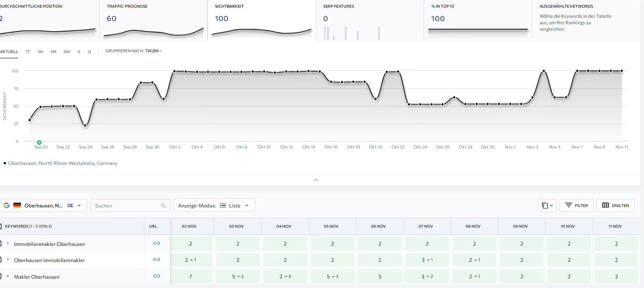Expand the Oberhausen Immobilienmakler keyword row
This screenshot has width=644, height=288.
point(8,260)
